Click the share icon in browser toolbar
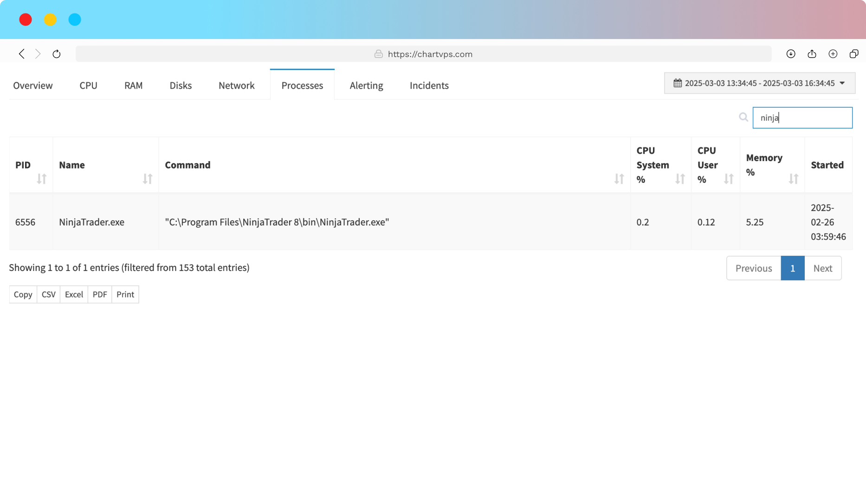 (x=812, y=54)
